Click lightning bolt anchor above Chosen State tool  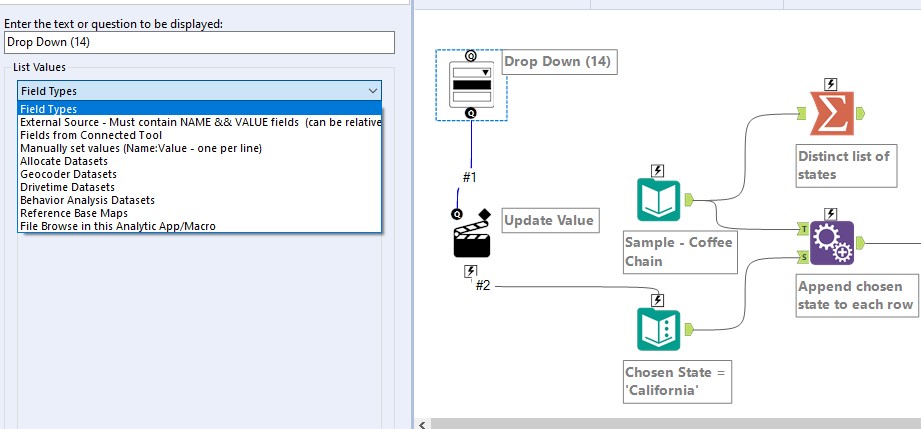(658, 301)
